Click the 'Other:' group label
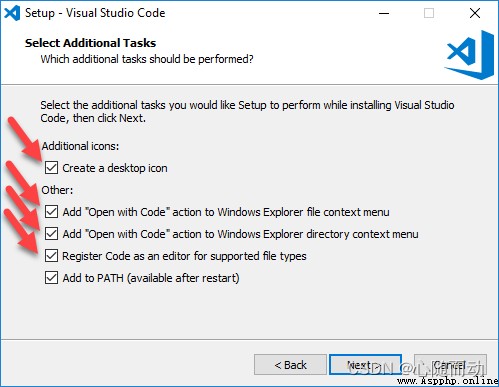Image resolution: width=499 pixels, height=387 pixels. [57, 190]
